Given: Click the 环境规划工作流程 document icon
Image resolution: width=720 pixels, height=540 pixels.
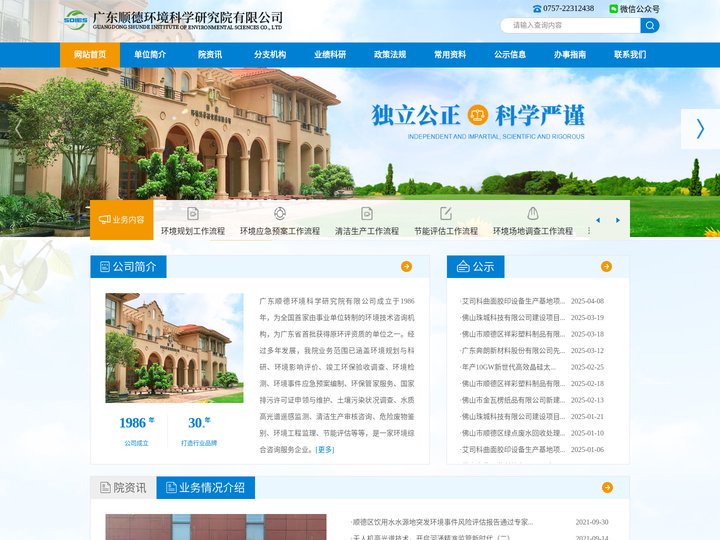Looking at the screenshot, I should click(x=193, y=214).
